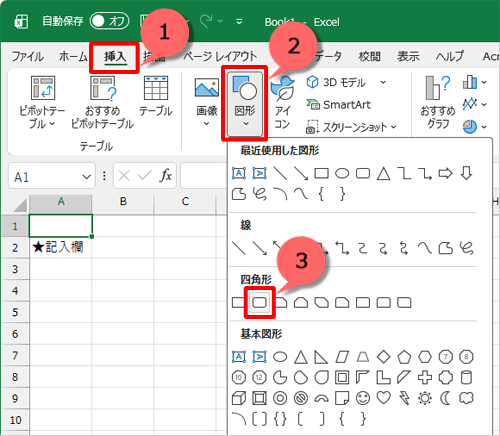
Task: Insert a smiley face shape
Action: (363, 398)
